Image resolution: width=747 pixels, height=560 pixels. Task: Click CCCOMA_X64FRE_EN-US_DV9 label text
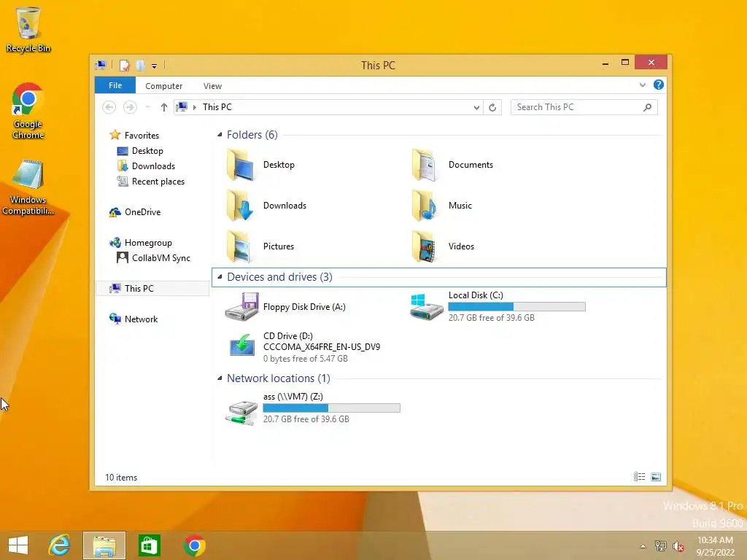click(x=322, y=346)
